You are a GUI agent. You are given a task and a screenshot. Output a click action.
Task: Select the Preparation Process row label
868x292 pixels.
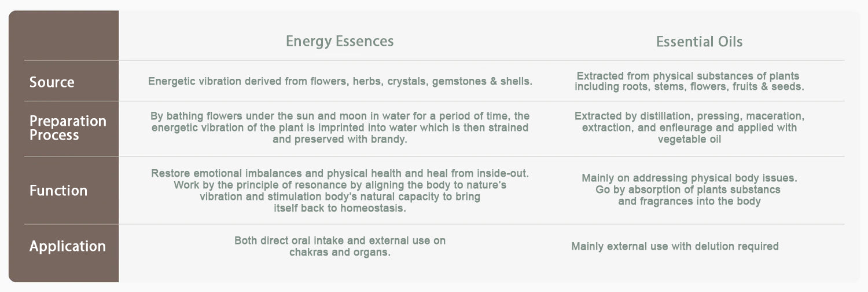68,128
